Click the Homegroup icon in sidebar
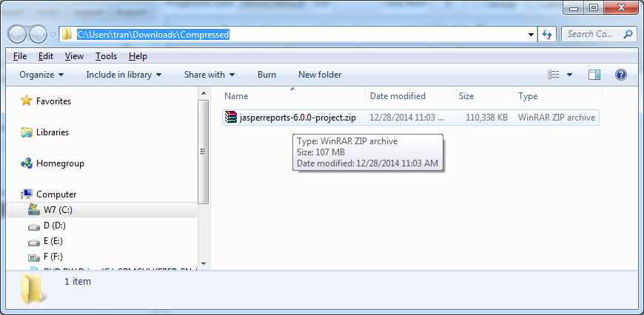Screen dimensions: 644x315 pyautogui.click(x=27, y=163)
